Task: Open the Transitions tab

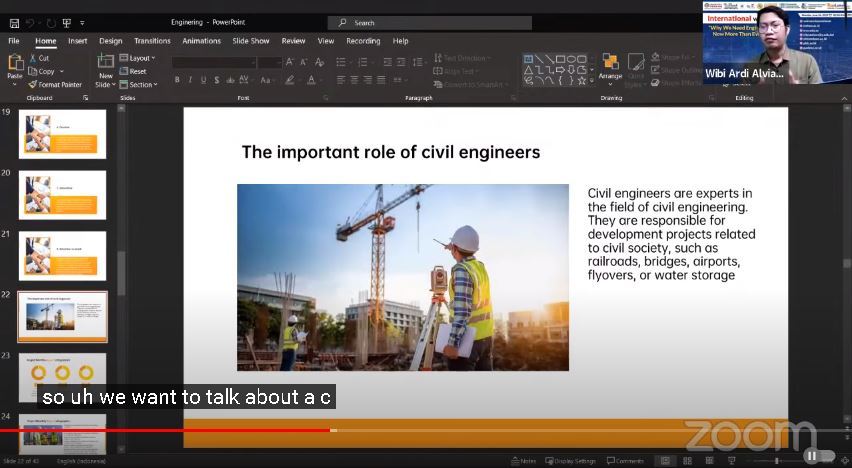Action: (x=152, y=41)
